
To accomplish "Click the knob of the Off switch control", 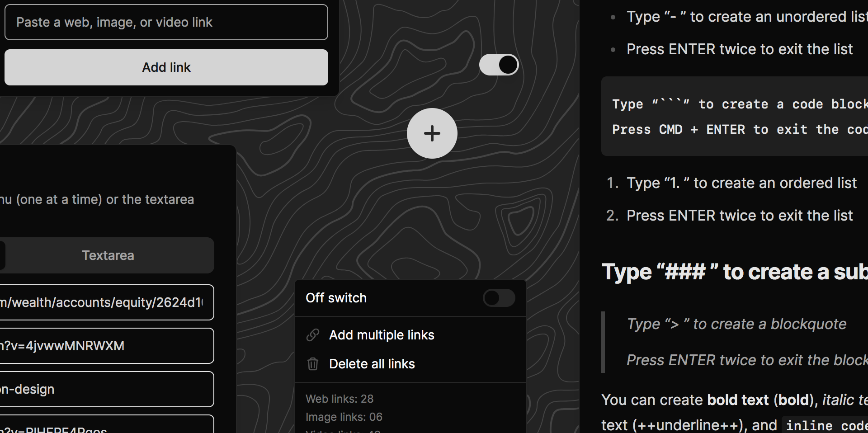I will 491,298.
